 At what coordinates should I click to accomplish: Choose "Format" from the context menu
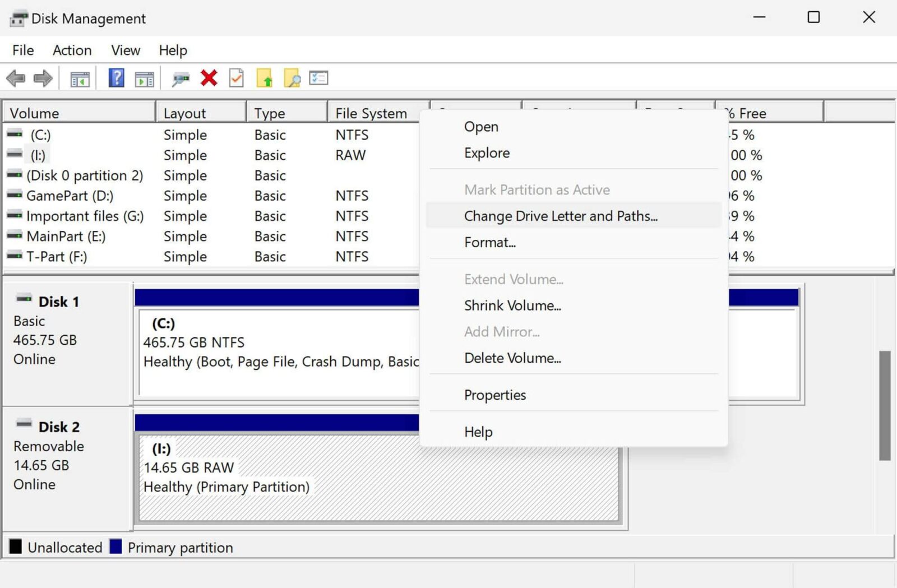point(490,242)
